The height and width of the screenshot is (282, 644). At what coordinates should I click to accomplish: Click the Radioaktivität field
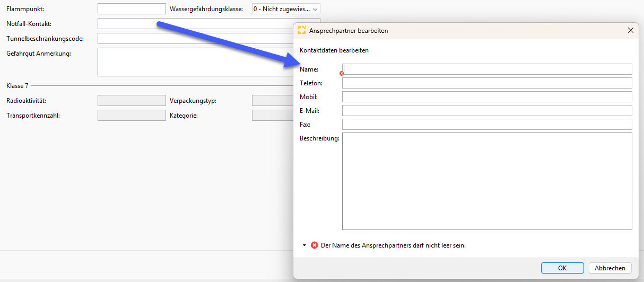(x=132, y=101)
